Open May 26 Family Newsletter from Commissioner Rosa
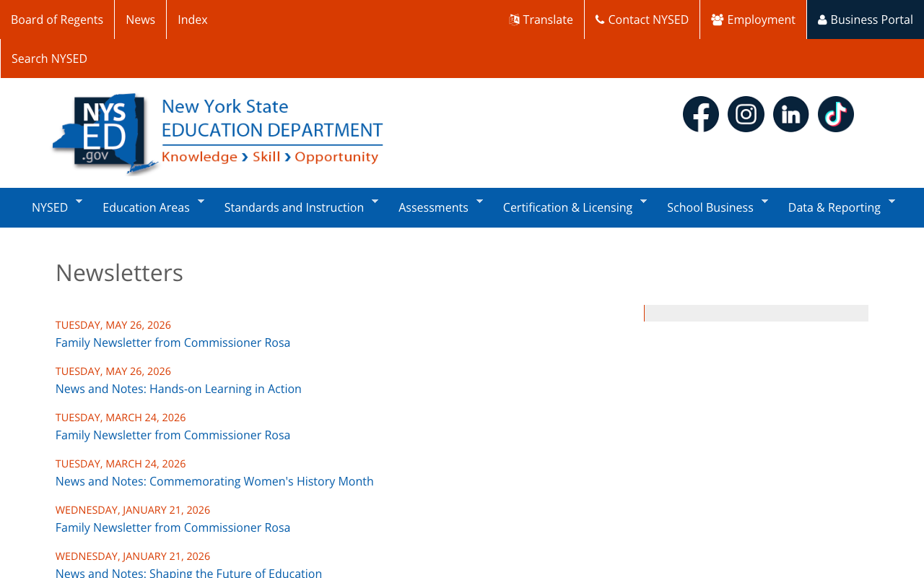Screen dimensions: 924x578 pos(173,342)
